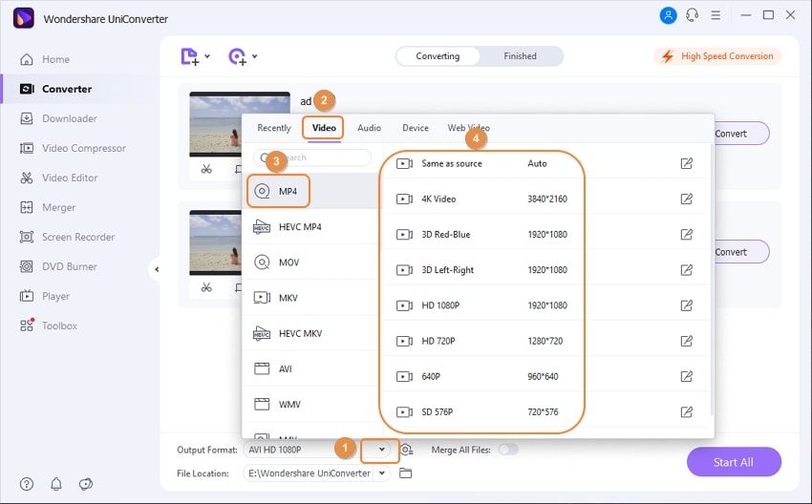Edit the HD 720P preset
This screenshot has height=504, width=812.
pos(686,341)
